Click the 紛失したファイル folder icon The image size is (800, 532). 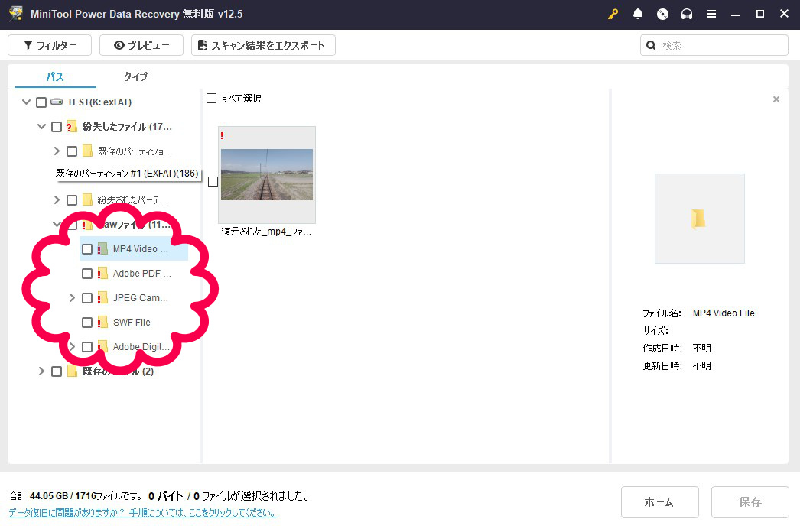[71, 126]
